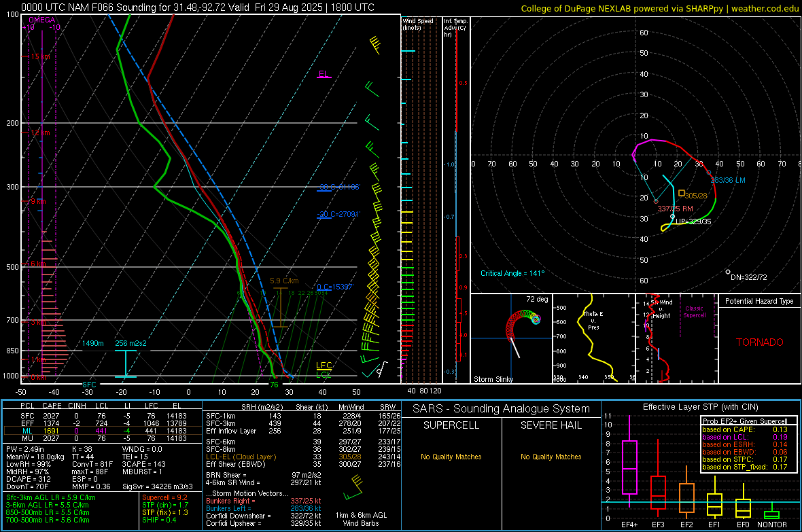Click the 1490m effective inflow label
The image size is (802, 532).
coord(93,343)
